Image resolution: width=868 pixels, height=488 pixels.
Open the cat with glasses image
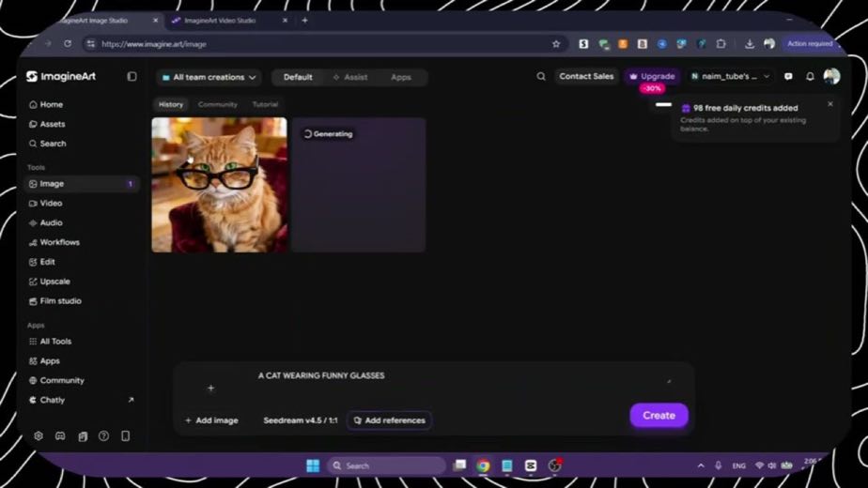pyautogui.click(x=219, y=185)
